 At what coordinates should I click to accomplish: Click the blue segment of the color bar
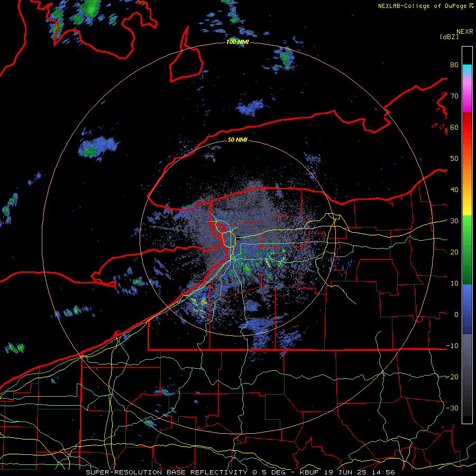tap(467, 309)
